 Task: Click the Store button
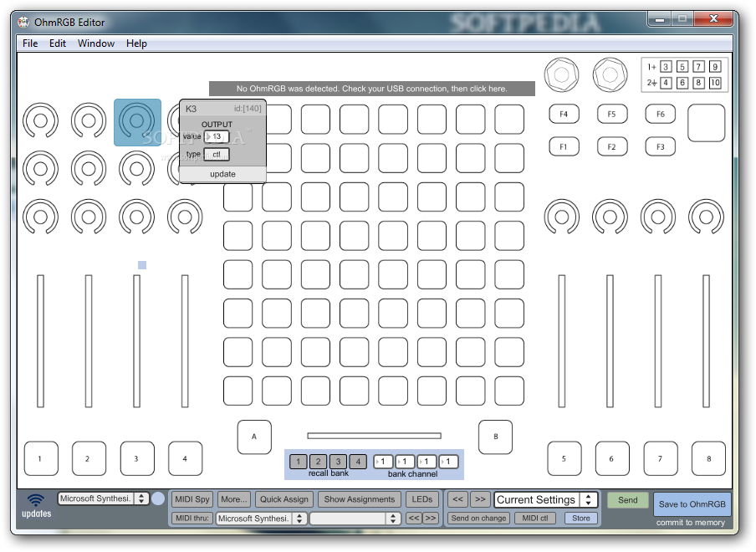pos(580,518)
